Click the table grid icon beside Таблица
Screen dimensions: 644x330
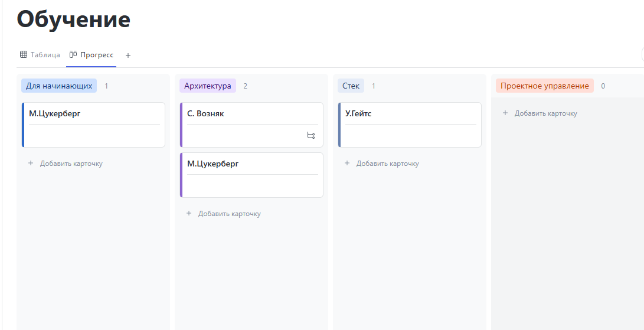tap(24, 55)
